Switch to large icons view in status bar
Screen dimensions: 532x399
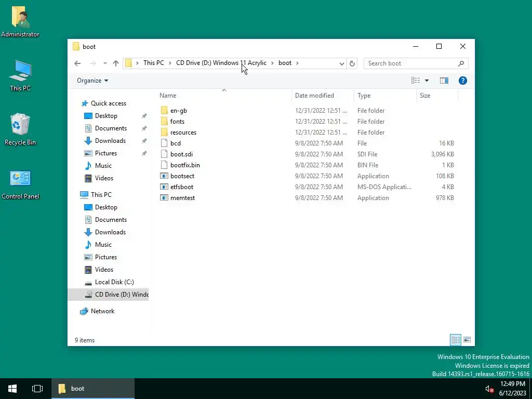(467, 340)
